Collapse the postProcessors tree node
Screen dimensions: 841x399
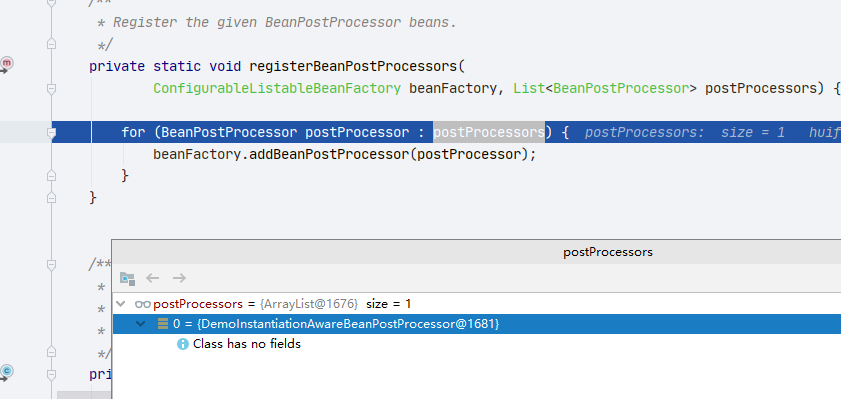click(x=121, y=304)
